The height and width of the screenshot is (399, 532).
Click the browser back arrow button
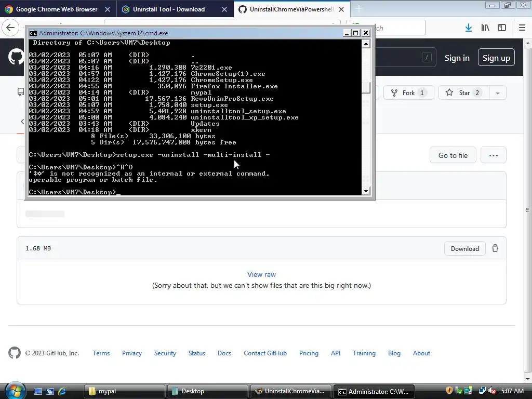click(10, 28)
